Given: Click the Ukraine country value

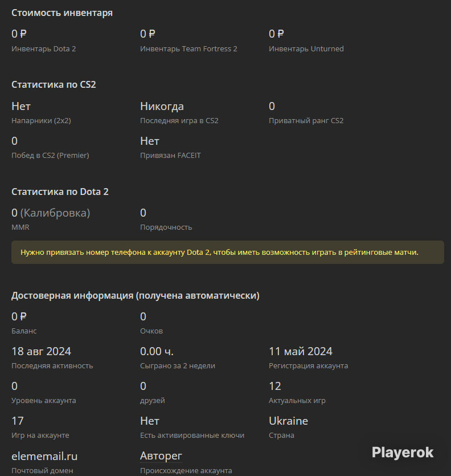Looking at the screenshot, I should [289, 421].
